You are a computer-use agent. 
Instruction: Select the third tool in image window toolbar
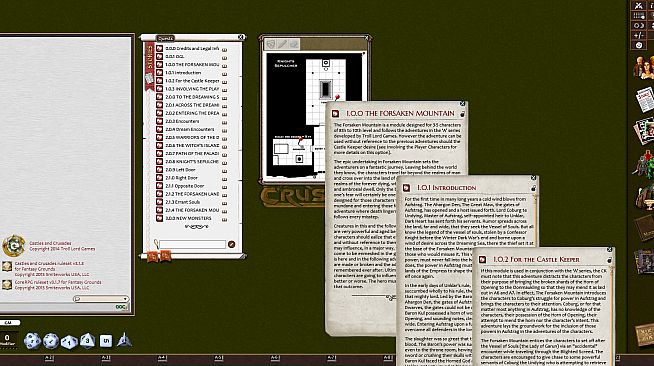tap(294, 44)
